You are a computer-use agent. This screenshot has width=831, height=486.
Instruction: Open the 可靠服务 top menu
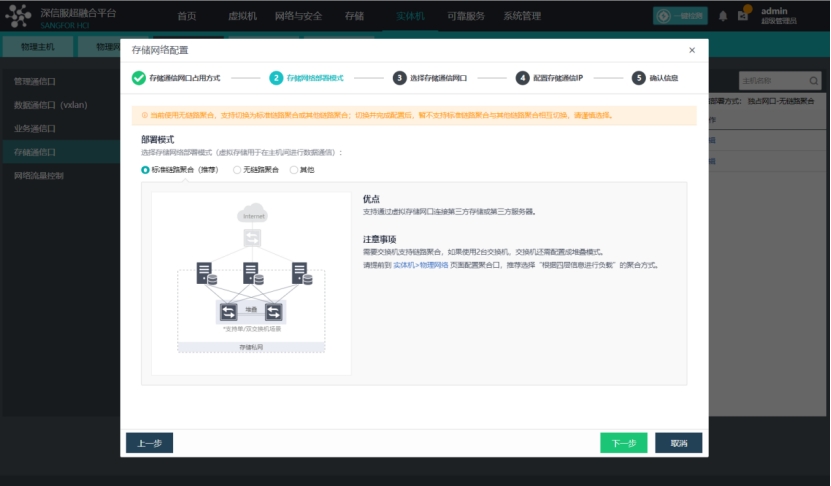pos(466,16)
